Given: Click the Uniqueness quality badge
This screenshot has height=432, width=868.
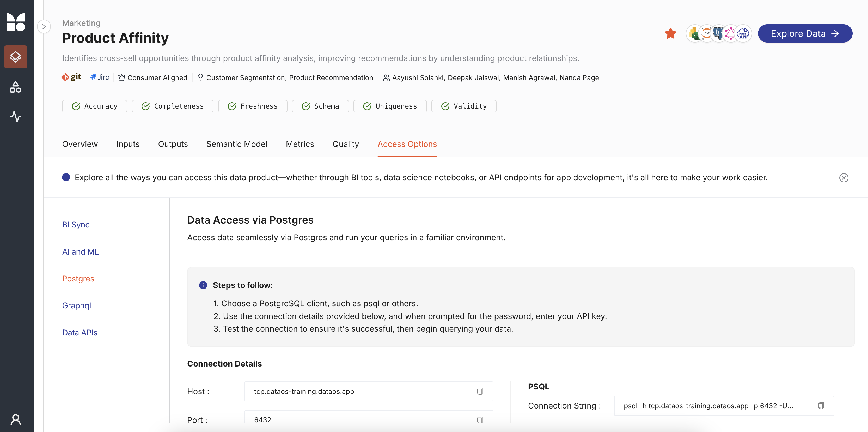Looking at the screenshot, I should [390, 106].
